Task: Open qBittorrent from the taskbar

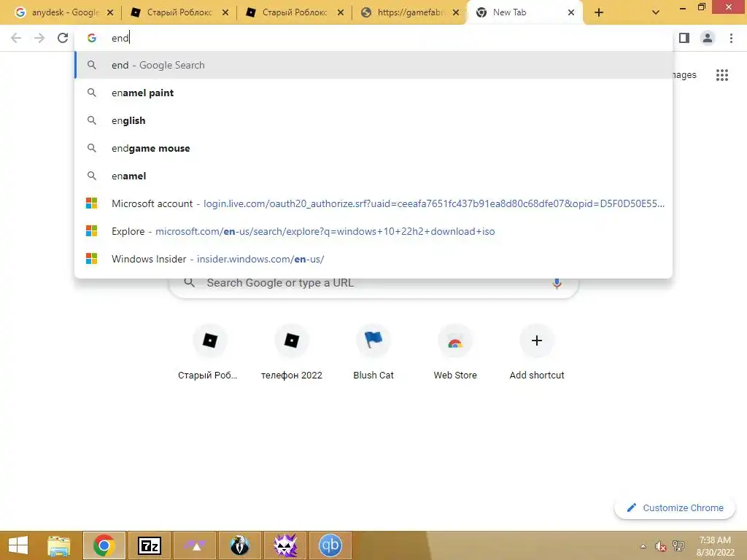Action: coord(330,545)
